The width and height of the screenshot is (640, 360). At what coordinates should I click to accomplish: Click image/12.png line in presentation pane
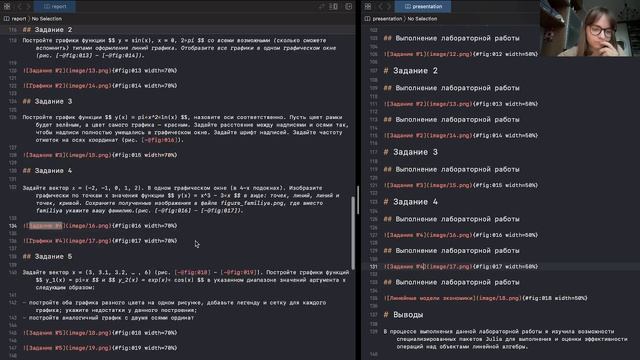461,54
